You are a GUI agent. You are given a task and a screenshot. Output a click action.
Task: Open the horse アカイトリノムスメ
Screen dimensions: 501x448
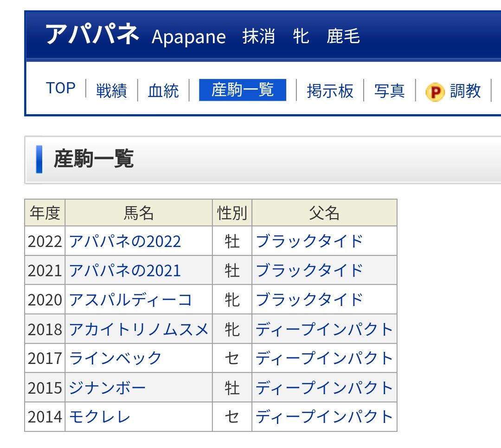coord(139,329)
